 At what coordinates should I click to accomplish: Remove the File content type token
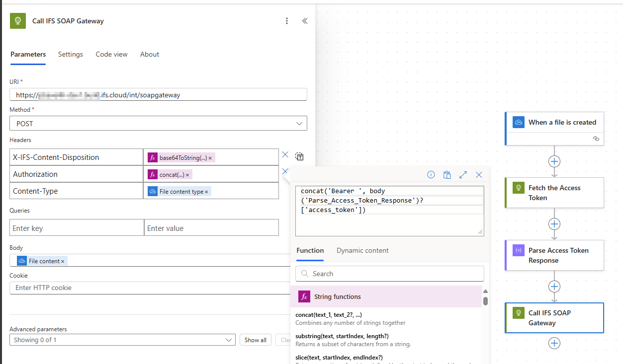click(x=206, y=192)
